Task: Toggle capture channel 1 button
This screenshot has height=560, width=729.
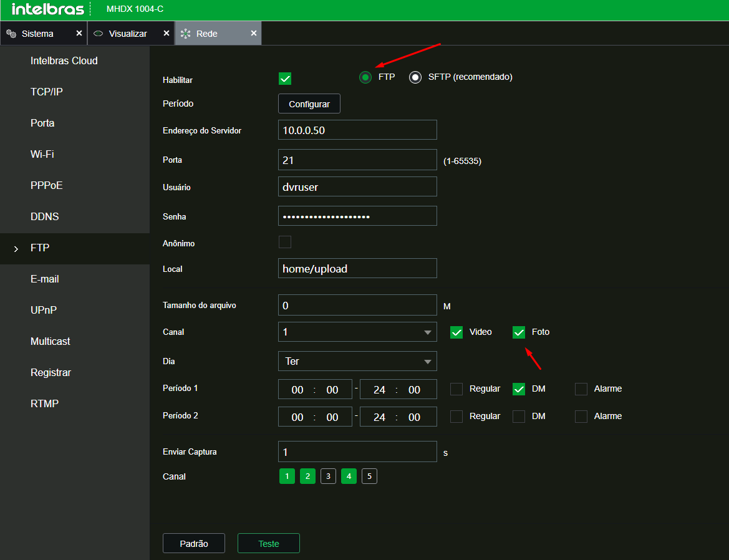Action: pyautogui.click(x=287, y=476)
